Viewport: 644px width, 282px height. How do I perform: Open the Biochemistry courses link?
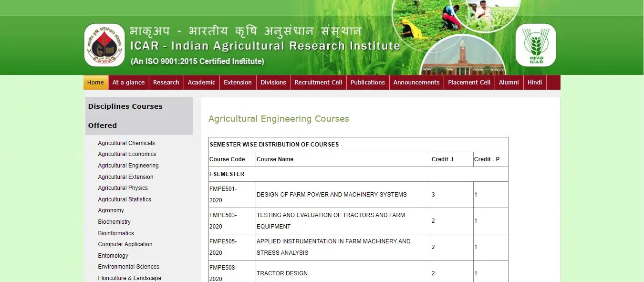[114, 222]
